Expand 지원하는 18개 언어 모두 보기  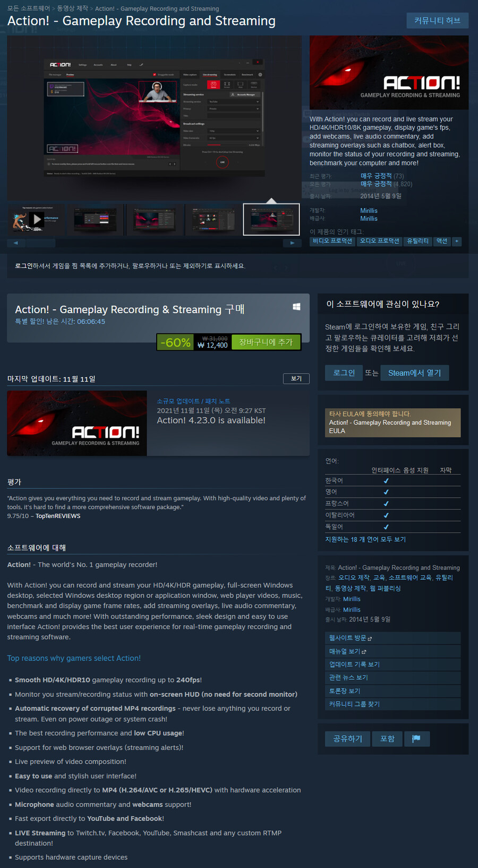[x=365, y=539]
